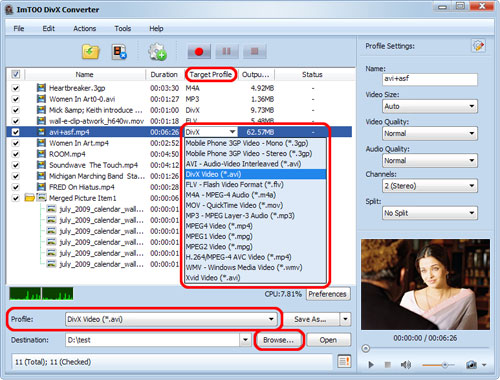Click the add profile gear icon
Image resolution: width=500 pixels, height=380 pixels.
click(157, 52)
